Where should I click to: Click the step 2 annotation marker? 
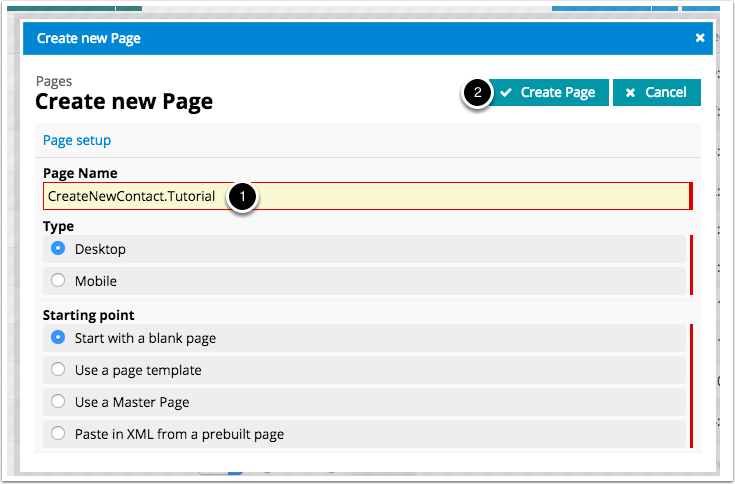coord(477,93)
